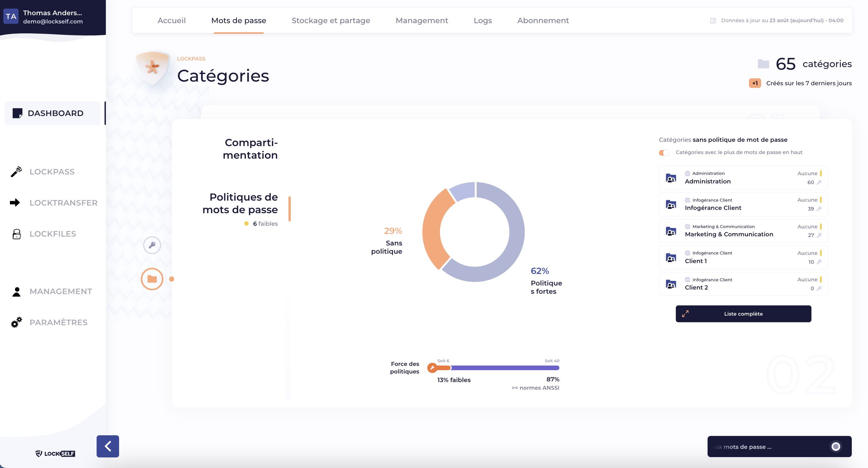Image resolution: width=868 pixels, height=468 pixels.
Task: Click the orange folder circle icon
Action: point(152,279)
